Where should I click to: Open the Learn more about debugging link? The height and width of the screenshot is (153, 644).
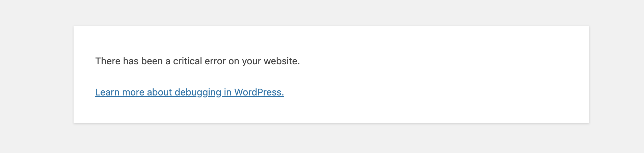tap(189, 92)
